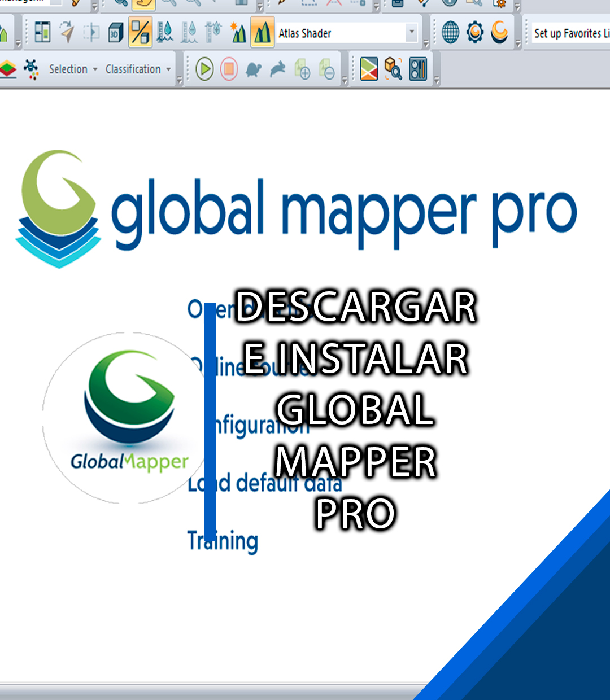Viewport: 610px width, 700px height.
Task: Click the turtle slower-speed icon
Action: click(x=254, y=69)
